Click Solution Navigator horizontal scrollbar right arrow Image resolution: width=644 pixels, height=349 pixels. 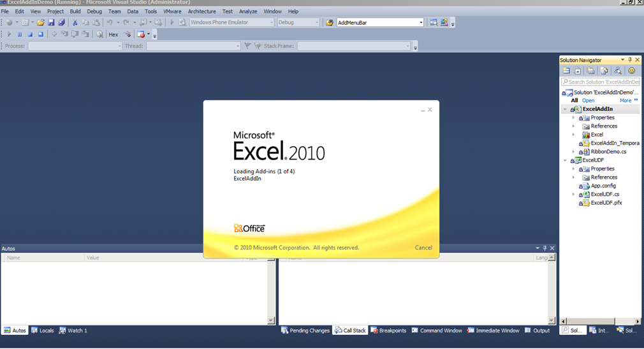pyautogui.click(x=637, y=321)
